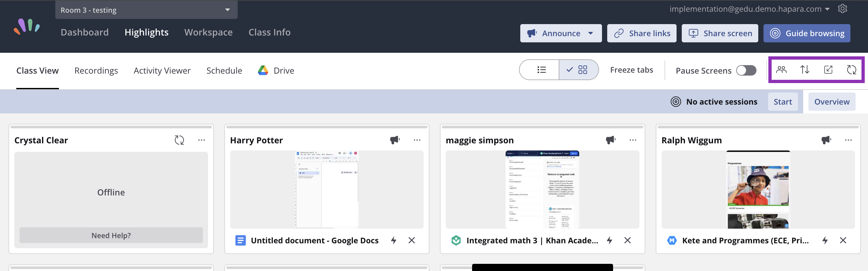Switch to list view layout
868x271 pixels.
pos(539,70)
